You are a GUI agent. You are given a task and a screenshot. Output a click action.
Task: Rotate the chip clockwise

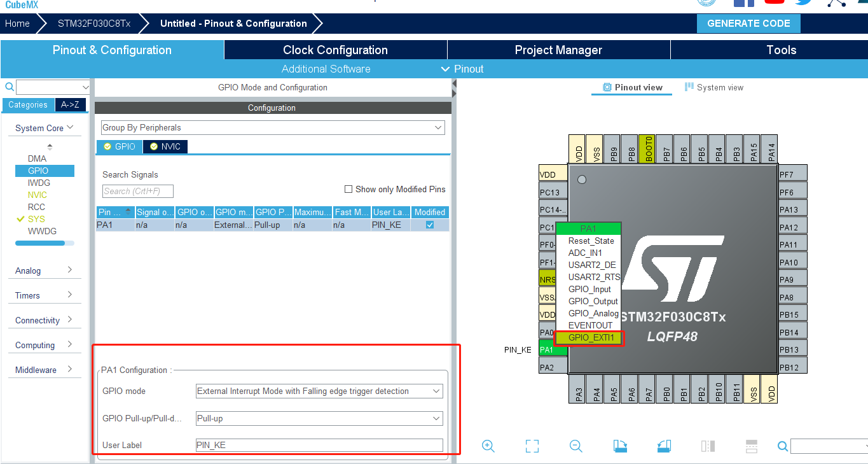coord(620,446)
